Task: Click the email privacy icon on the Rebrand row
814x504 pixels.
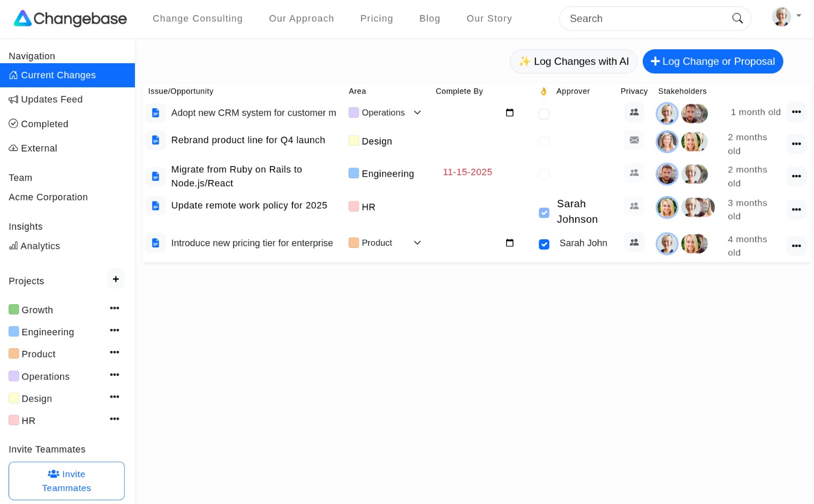Action: pyautogui.click(x=634, y=140)
